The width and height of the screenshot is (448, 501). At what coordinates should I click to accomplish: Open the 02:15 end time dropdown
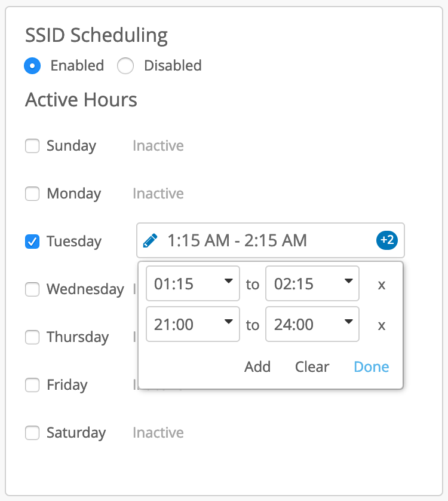tap(312, 284)
